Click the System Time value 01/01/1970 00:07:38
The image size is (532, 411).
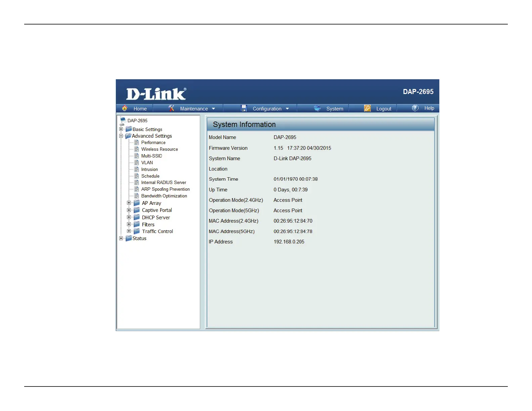[x=296, y=179]
